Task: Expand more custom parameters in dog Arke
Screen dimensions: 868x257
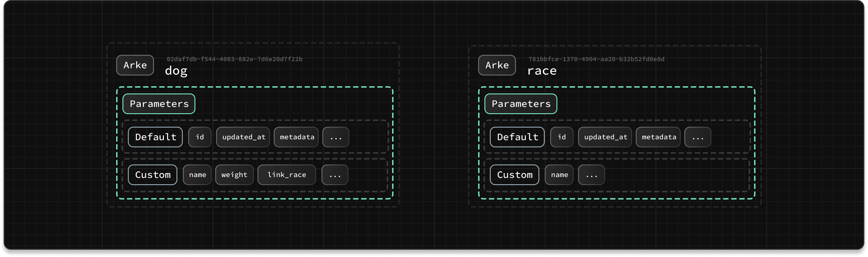Action: 335,175
